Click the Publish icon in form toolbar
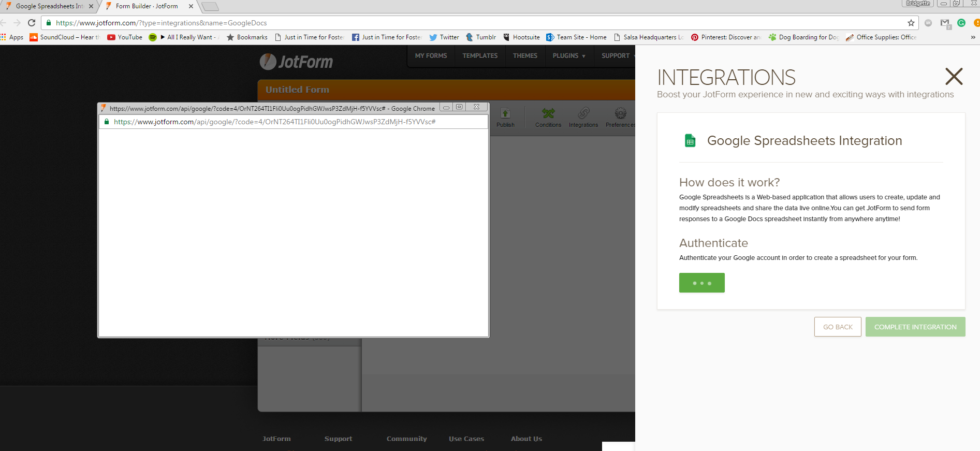980x451 pixels. pos(505,114)
